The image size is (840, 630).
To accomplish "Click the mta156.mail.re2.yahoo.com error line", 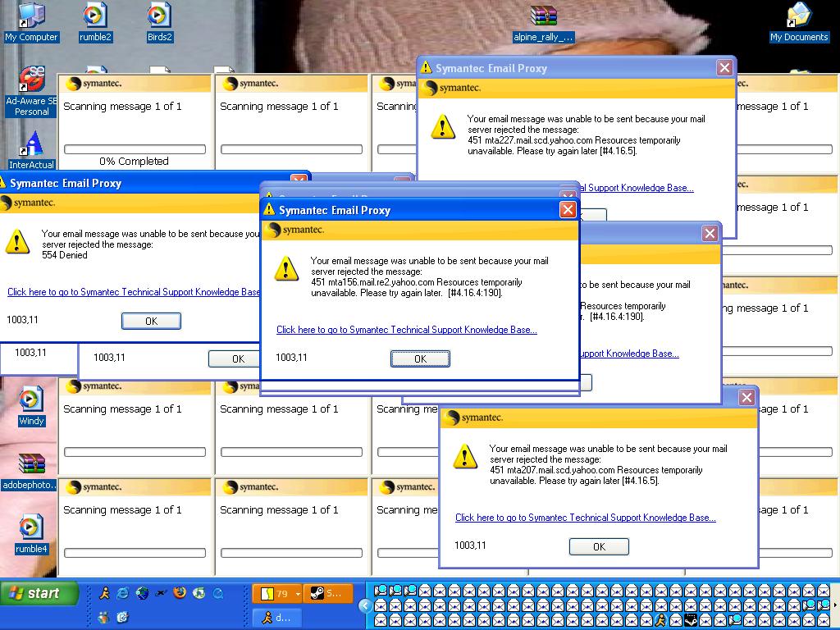I will (x=417, y=282).
